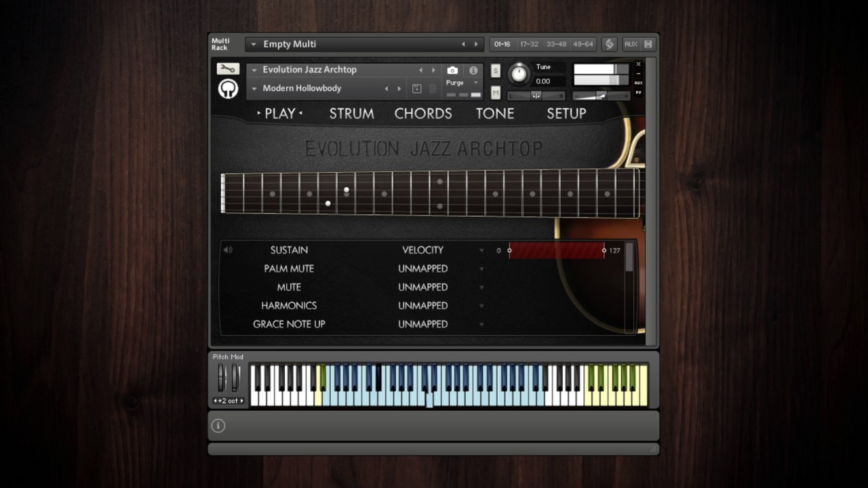The width and height of the screenshot is (868, 488).
Task: Open the HARMONICS mapping dropdown
Action: [x=481, y=306]
